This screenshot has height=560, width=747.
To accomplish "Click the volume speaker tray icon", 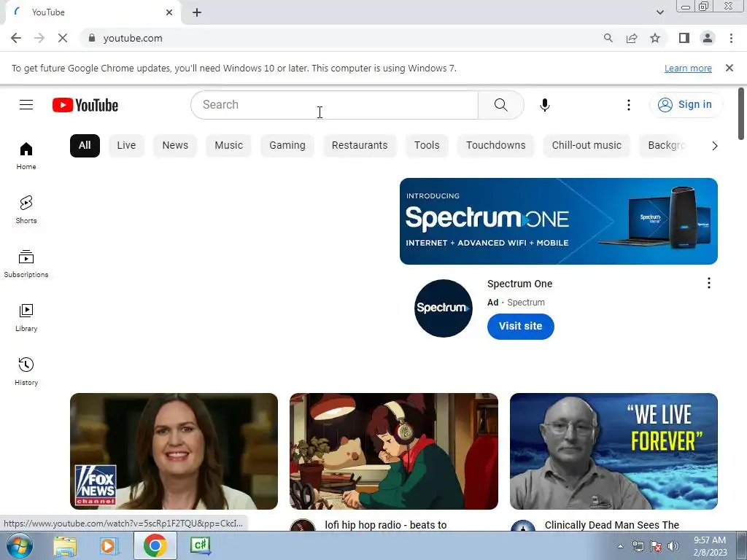I will coord(673,546).
